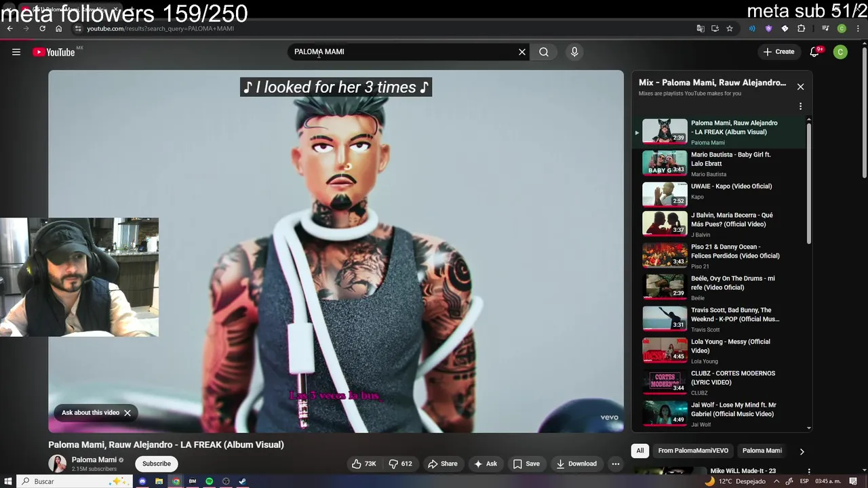Image resolution: width=868 pixels, height=488 pixels.
Task: Play LA FREAK (Album Visual) from the mix
Action: coord(719,132)
